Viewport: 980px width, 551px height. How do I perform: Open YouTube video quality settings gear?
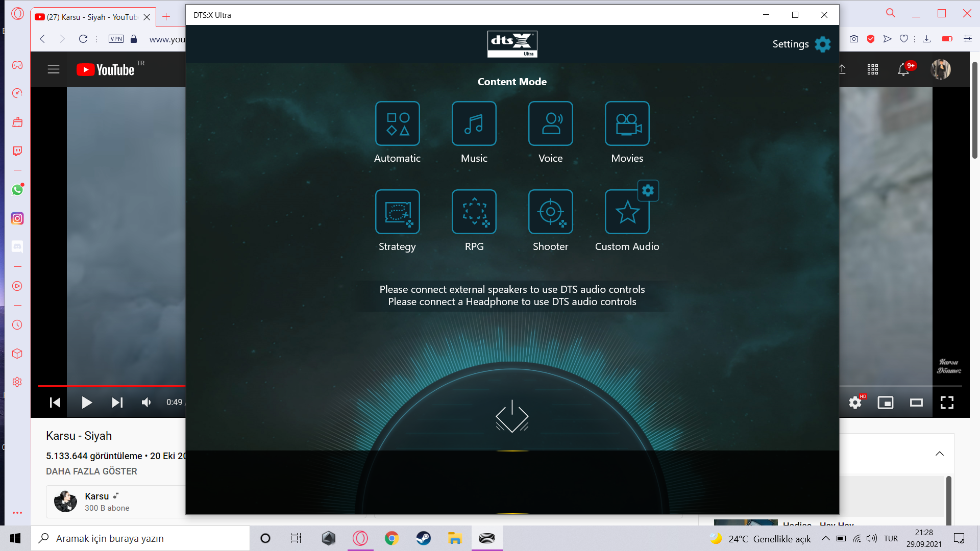855,403
